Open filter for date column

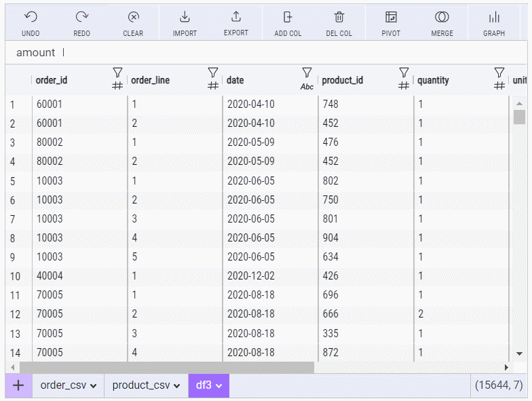[307, 72]
